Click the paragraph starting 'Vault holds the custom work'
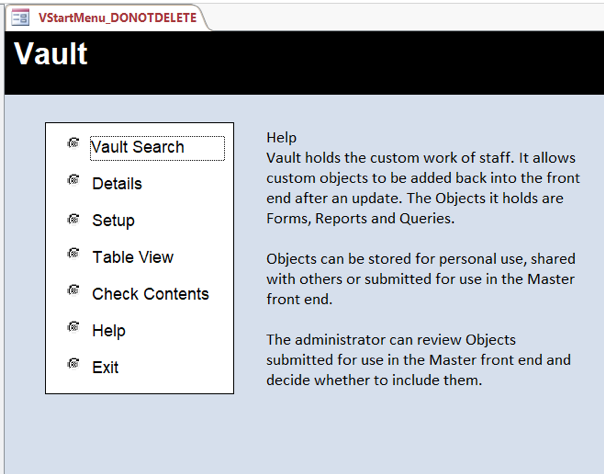Viewport: 604px width, 474px height. (x=428, y=188)
